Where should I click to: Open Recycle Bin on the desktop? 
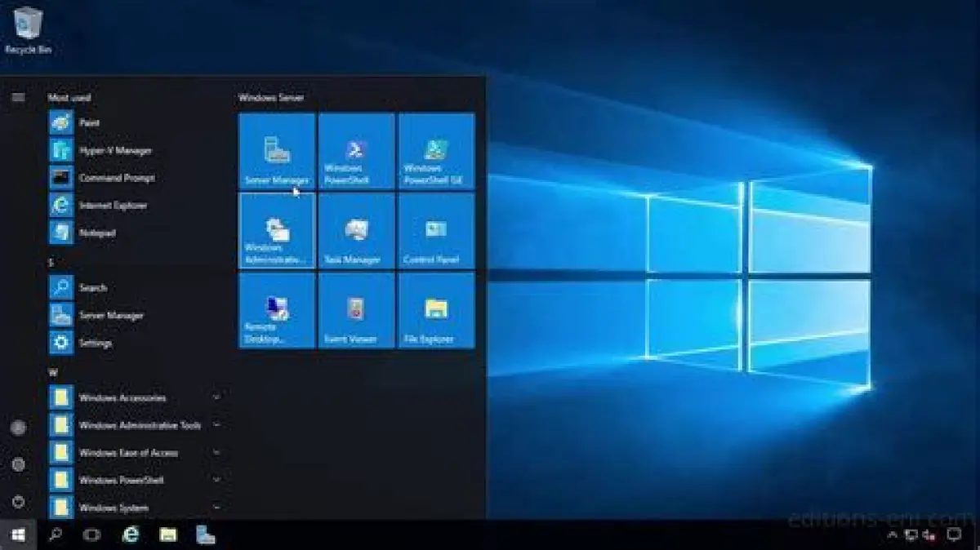28,30
